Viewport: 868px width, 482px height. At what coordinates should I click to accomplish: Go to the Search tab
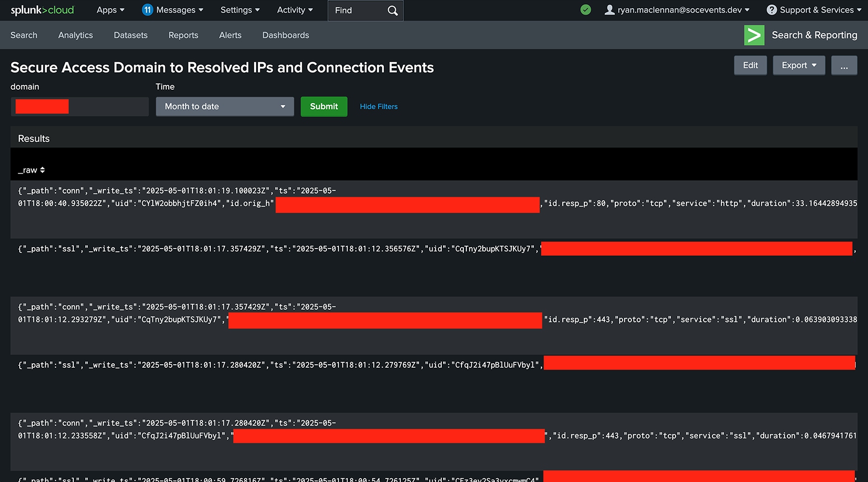[x=24, y=35]
